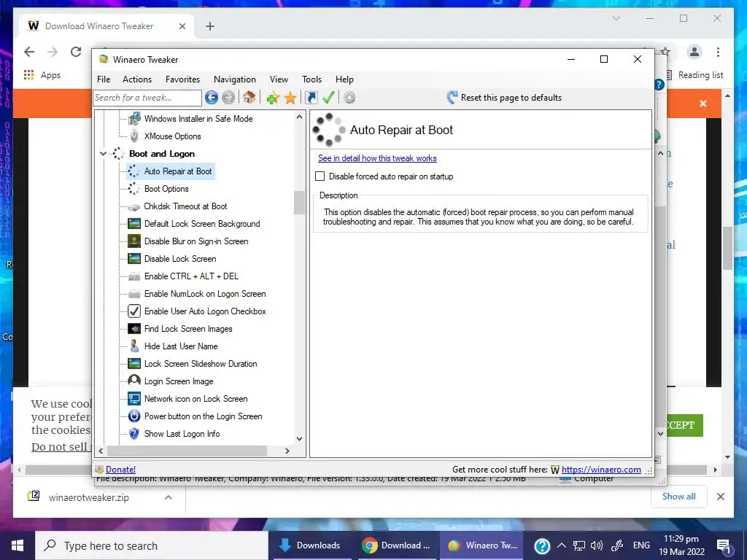The height and width of the screenshot is (560, 747).
Task: Open the Actions menu
Action: (136, 79)
